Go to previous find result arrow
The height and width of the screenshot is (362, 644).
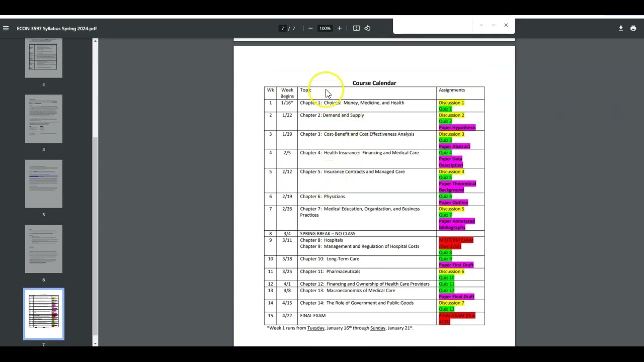click(x=481, y=25)
